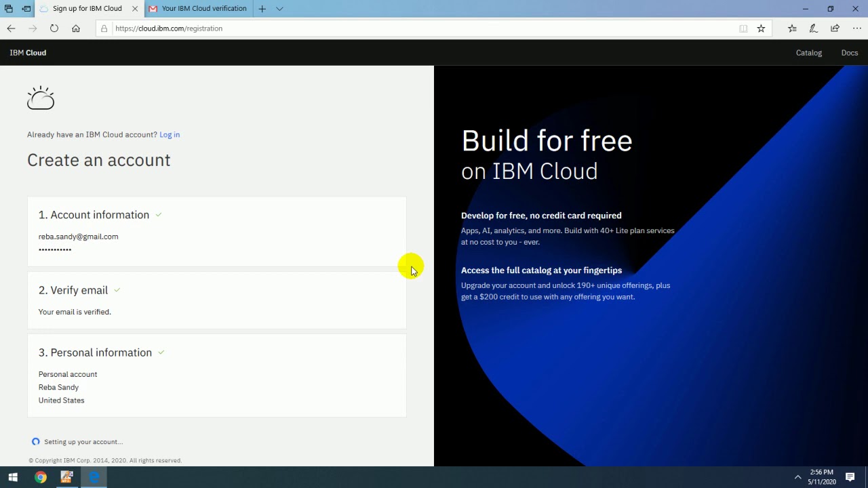Image resolution: width=868 pixels, height=488 pixels.
Task: Click Develop for free, no credit card required
Action: pyautogui.click(x=541, y=216)
